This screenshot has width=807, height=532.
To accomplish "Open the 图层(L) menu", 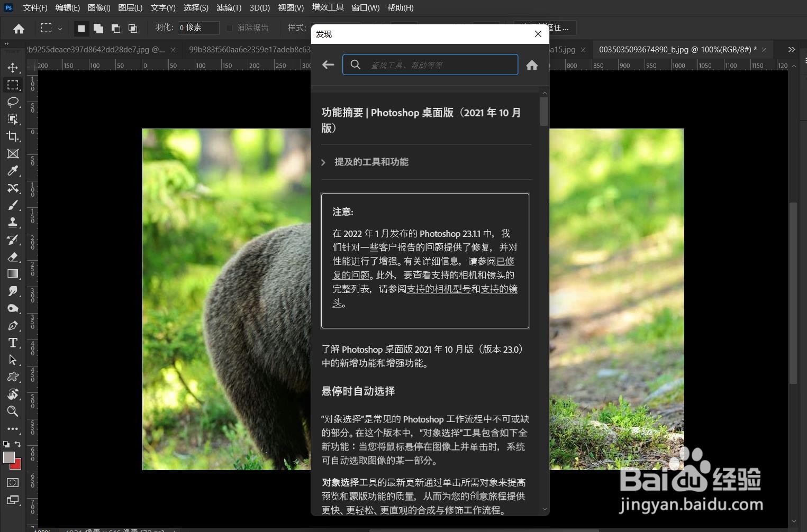I will tap(130, 7).
